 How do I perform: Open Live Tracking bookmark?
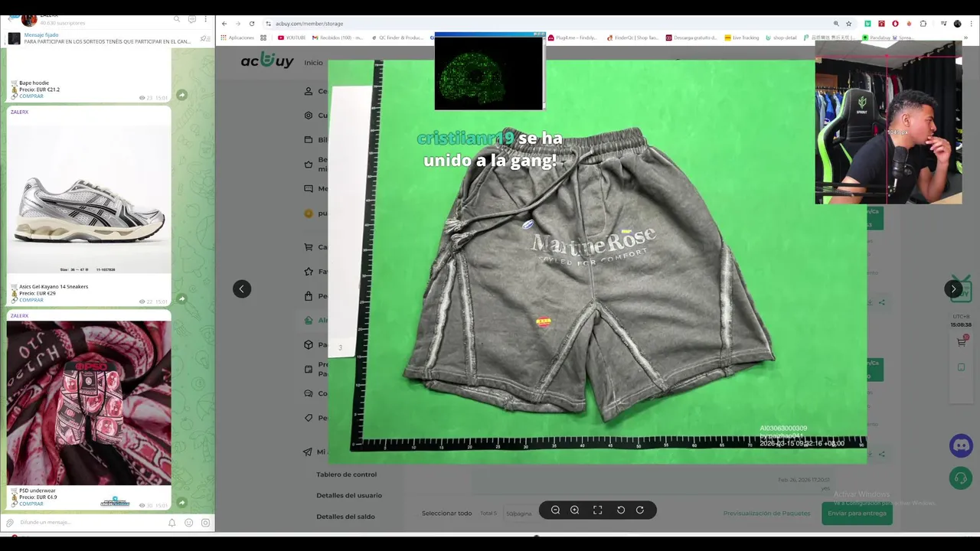tap(742, 37)
